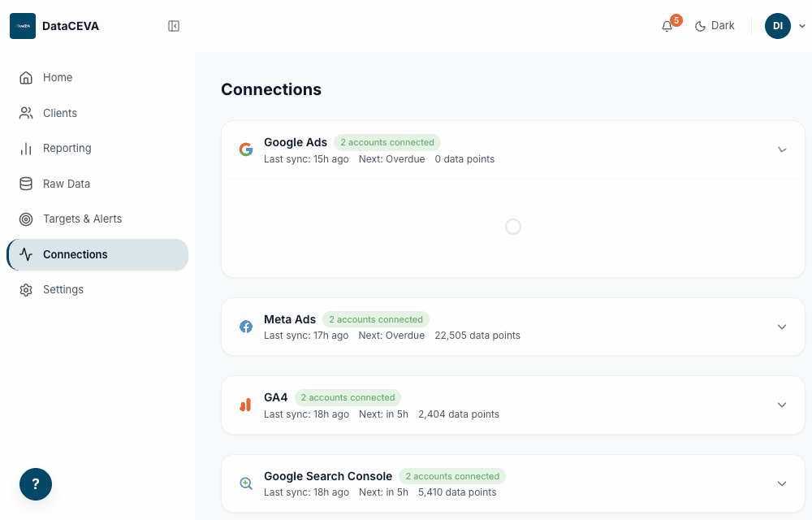The image size is (812, 520).
Task: Click 'Last sync: 15h ago' text
Action: [x=307, y=159]
